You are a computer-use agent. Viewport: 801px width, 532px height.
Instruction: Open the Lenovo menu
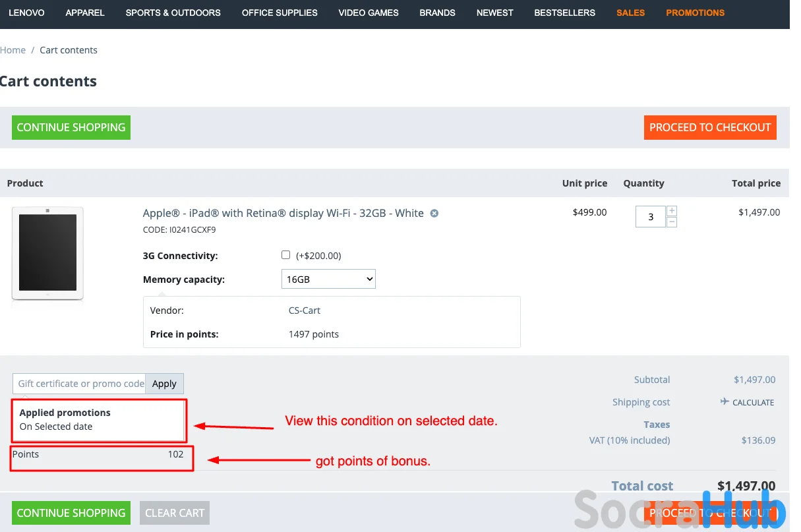(x=26, y=13)
